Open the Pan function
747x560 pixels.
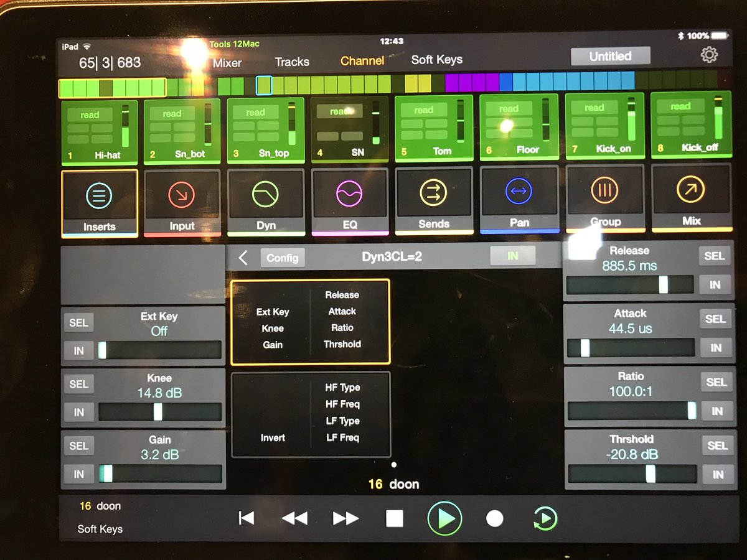tap(519, 199)
